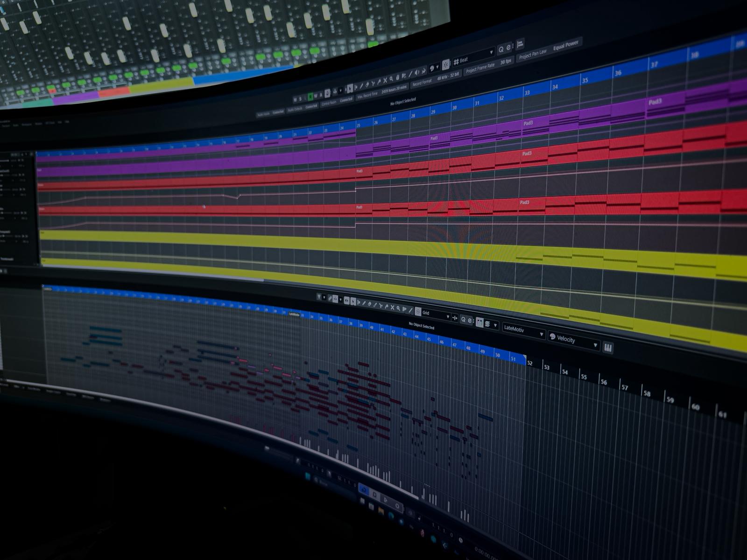Click the Project Frame Rate 30 fps field
The height and width of the screenshot is (560, 747).
click(x=505, y=62)
